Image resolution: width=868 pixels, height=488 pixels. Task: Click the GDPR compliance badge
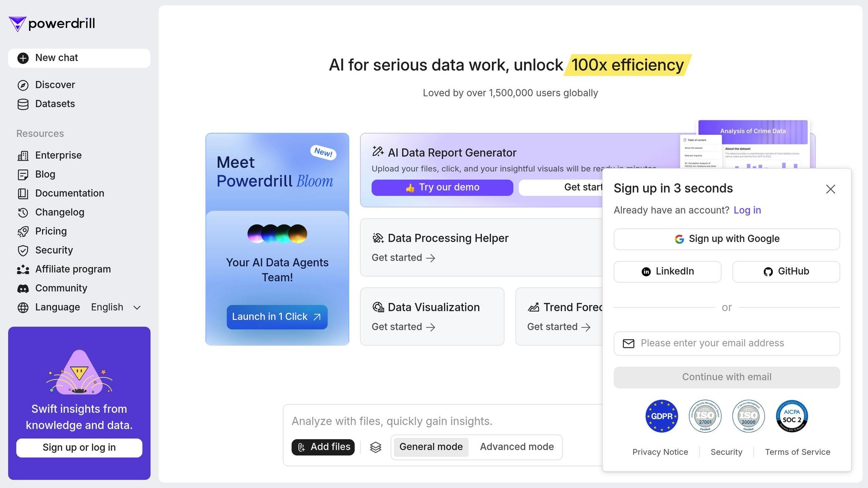pyautogui.click(x=662, y=416)
